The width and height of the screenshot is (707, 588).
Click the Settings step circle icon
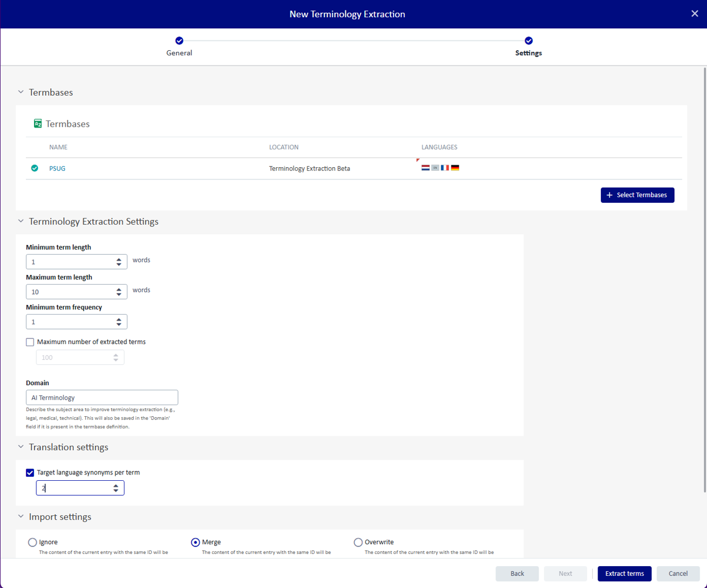point(528,40)
